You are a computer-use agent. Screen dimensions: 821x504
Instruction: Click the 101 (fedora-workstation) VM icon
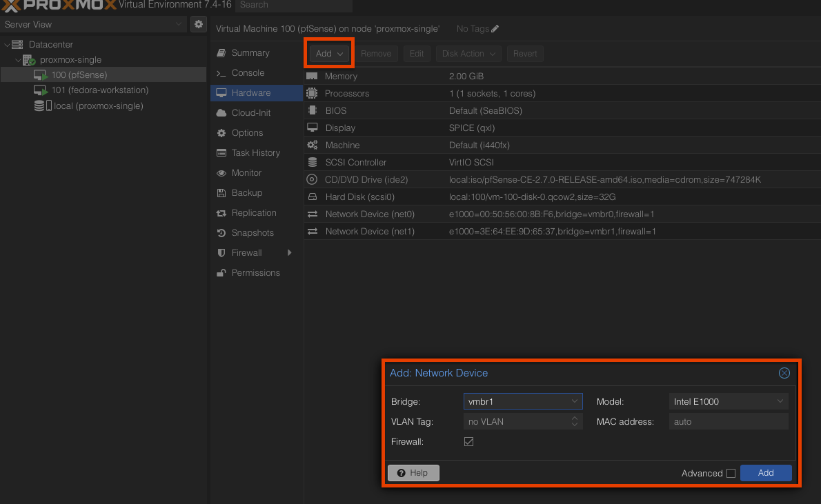(40, 90)
